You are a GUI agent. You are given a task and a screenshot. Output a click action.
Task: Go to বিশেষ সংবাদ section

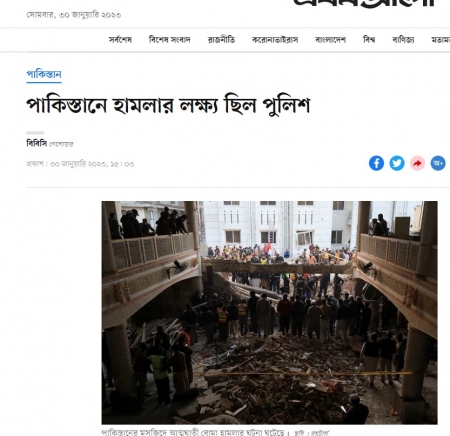(169, 40)
